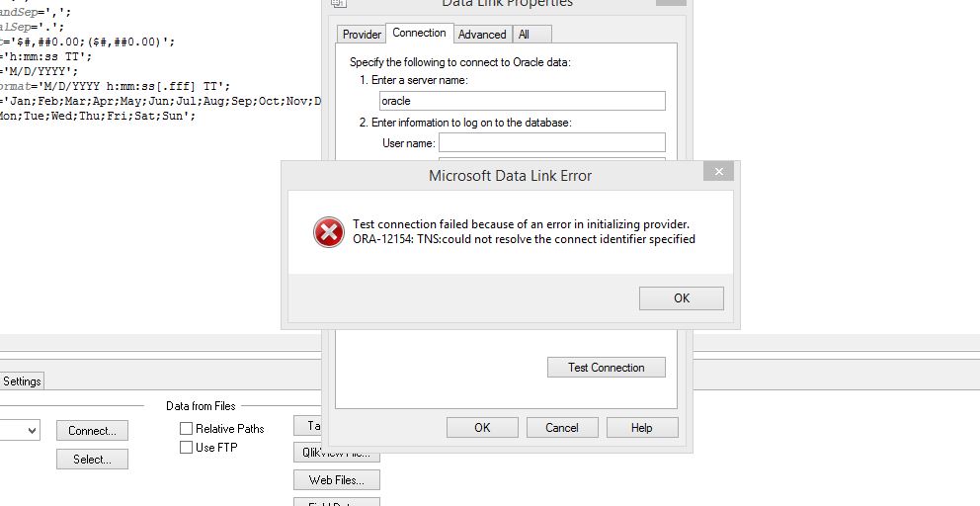Switch to the Settings tab
This screenshot has height=506, width=980.
(22, 381)
